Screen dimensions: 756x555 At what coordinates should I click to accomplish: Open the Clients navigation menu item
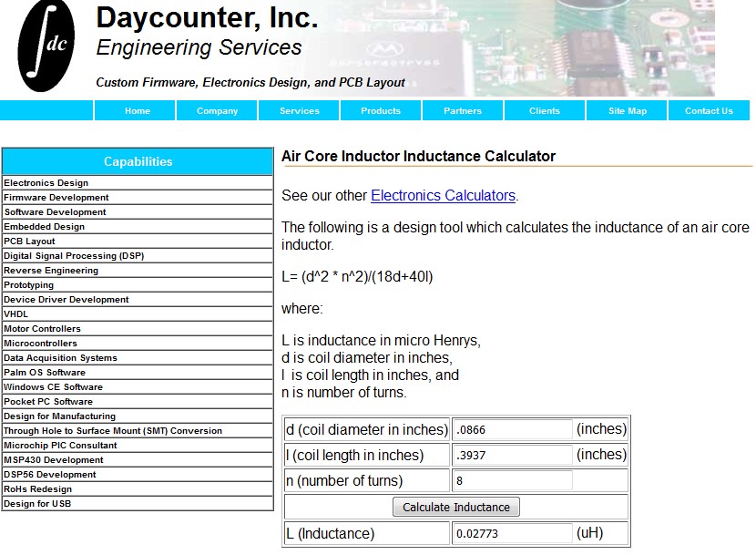544,110
